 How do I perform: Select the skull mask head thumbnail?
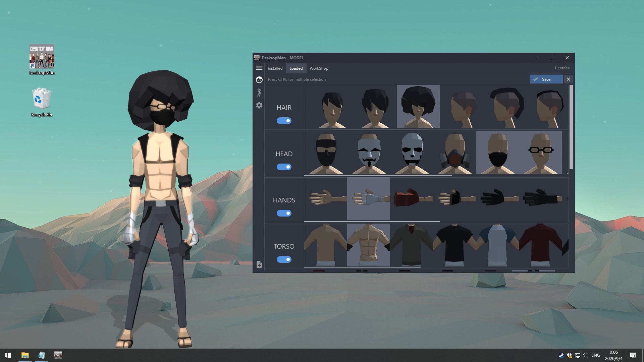click(x=412, y=153)
